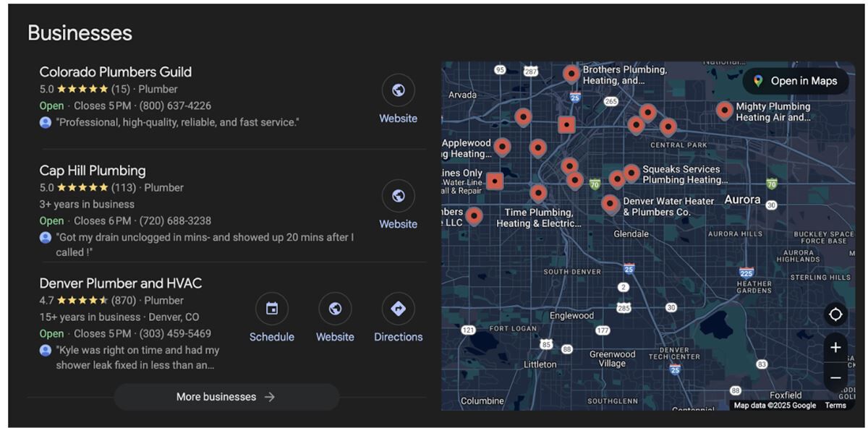This screenshot has height=428, width=868.
Task: Select map pin left of Time Plumbing label
Action: [x=474, y=215]
